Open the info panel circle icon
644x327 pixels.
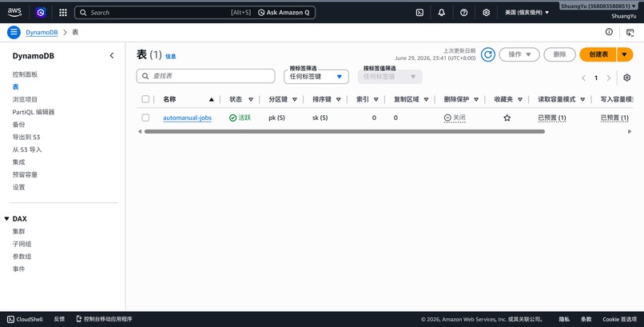(609, 32)
